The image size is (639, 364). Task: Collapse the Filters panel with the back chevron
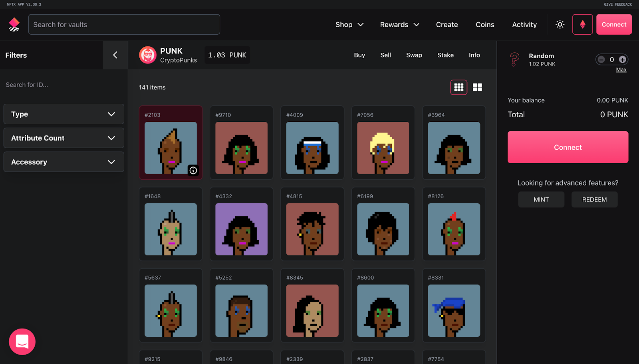point(115,55)
